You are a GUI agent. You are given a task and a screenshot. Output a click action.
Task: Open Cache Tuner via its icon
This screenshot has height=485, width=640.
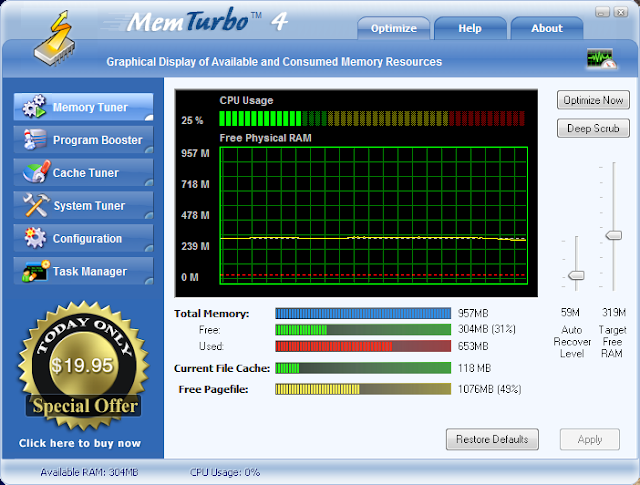point(36,172)
